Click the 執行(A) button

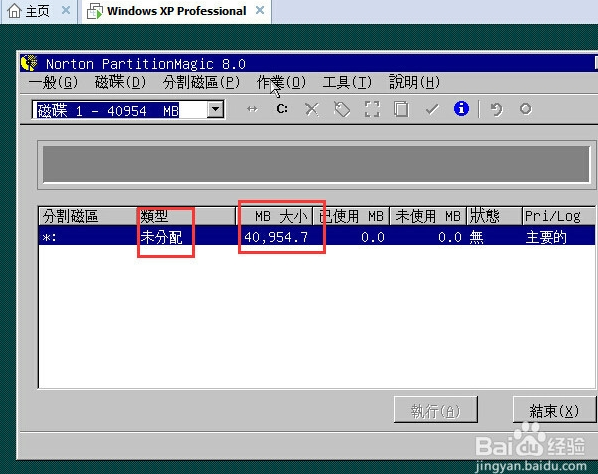point(436,410)
